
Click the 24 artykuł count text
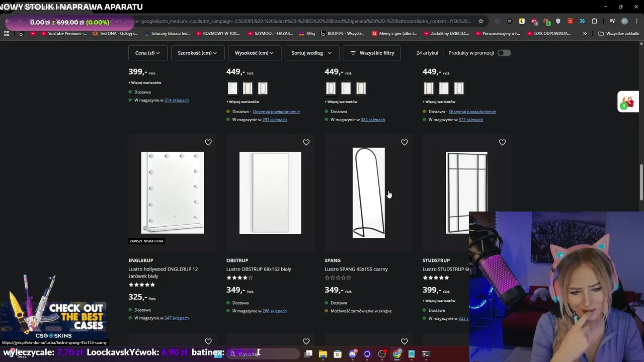tap(427, 53)
